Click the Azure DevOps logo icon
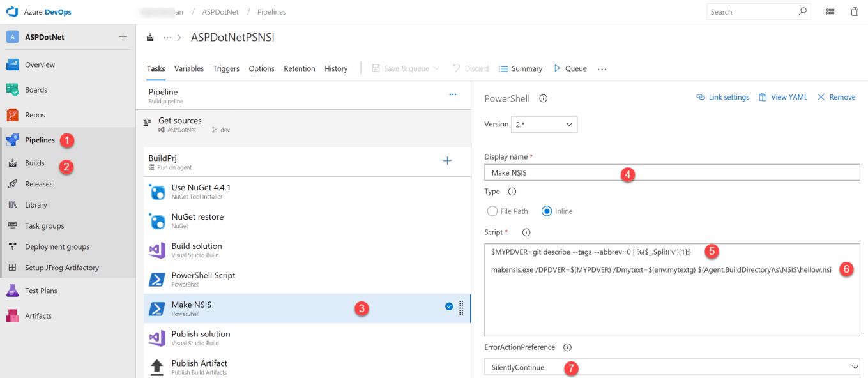 coord(12,11)
